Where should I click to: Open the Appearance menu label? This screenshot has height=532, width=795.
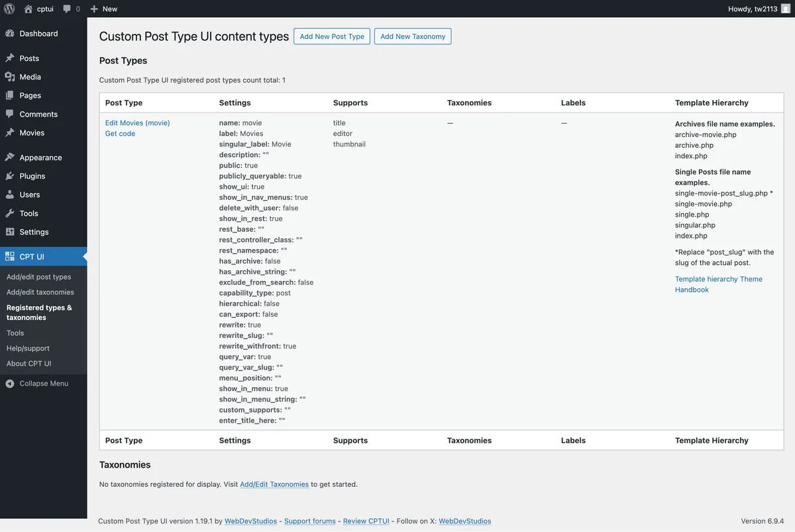point(40,158)
